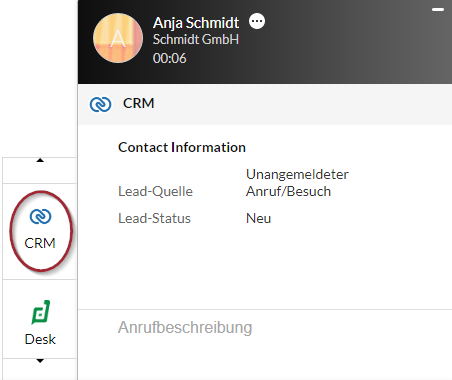Screen dimensions: 452x380
Task: Select the CRM chain-link icon in sidebar
Action: coord(40,217)
